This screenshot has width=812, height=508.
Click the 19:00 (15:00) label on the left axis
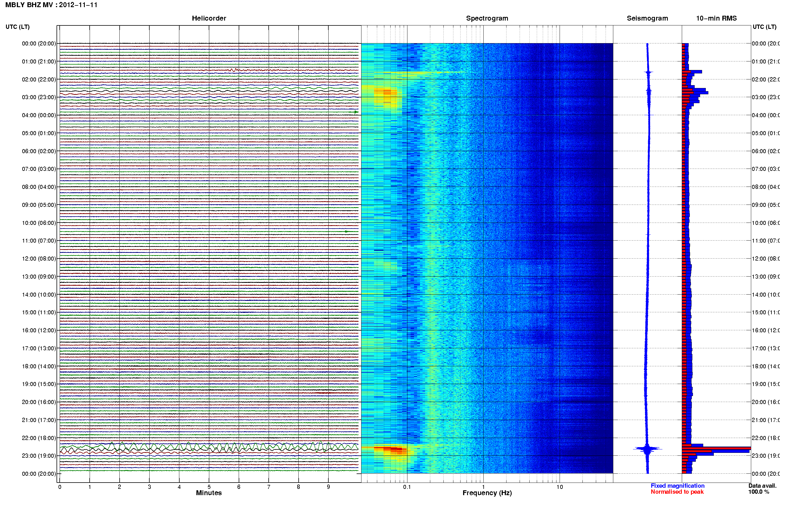point(39,384)
